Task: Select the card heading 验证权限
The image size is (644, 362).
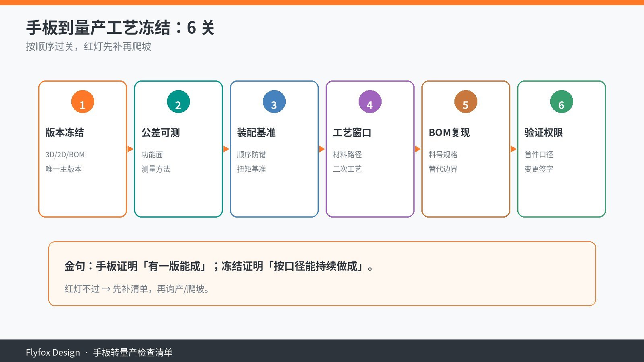Action: [544, 132]
